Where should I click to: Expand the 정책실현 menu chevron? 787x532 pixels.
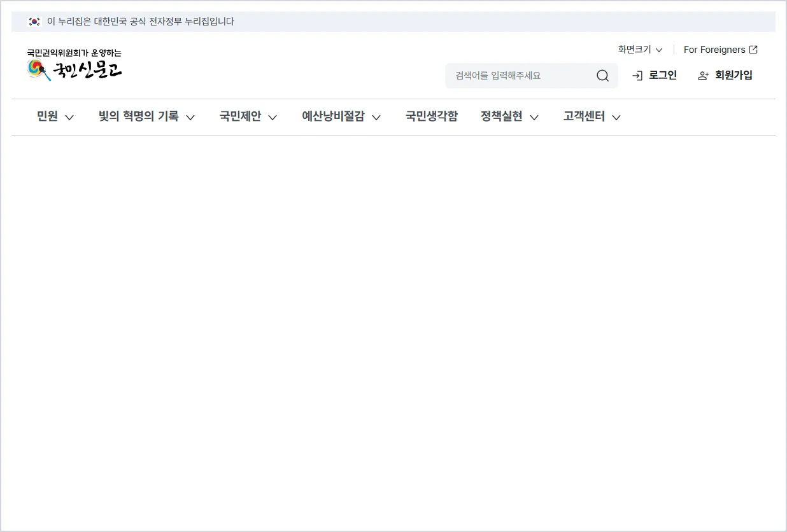pos(534,117)
